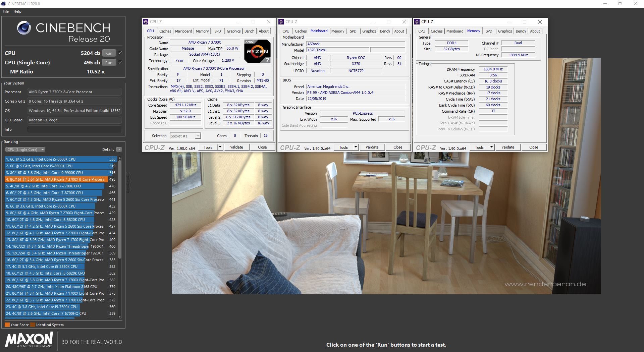The image size is (644, 352).
Task: Click the ranking list scrollbar
Action: click(120, 210)
